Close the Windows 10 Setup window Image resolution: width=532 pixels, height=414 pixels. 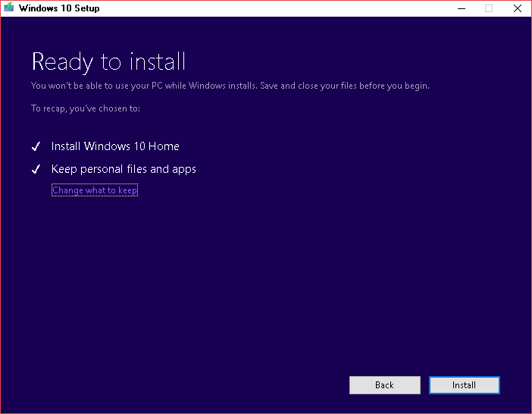click(x=518, y=8)
